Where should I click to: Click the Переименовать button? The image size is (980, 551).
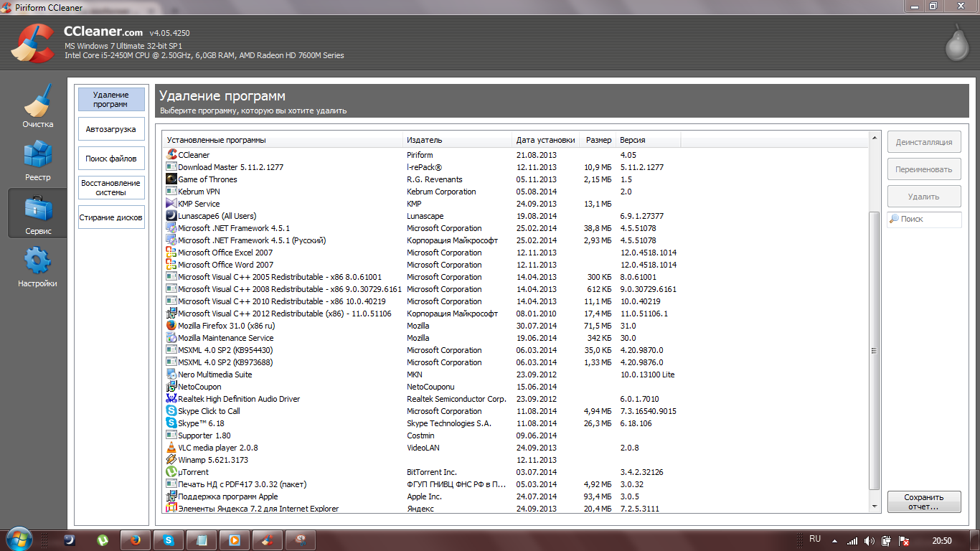pos(924,169)
